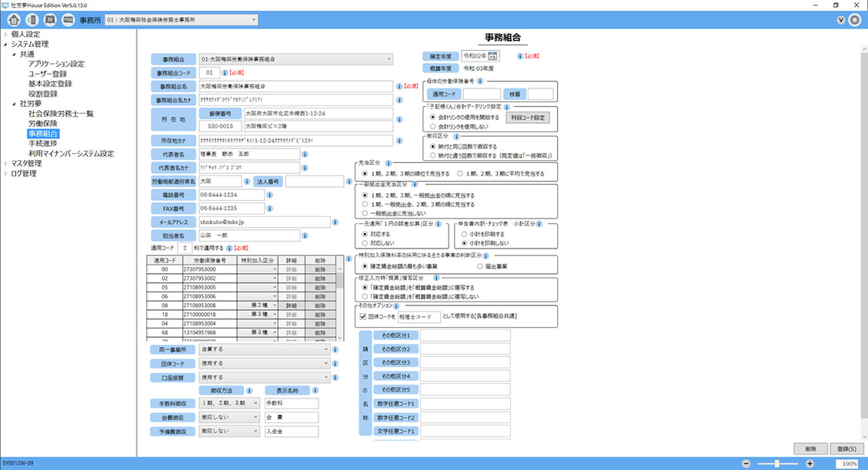Click the sidebar collapse panel icon
The image size is (868, 470).
pyautogui.click(x=32, y=20)
